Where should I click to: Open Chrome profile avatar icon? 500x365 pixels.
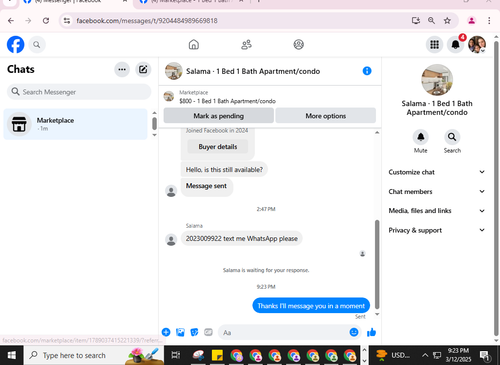point(471,21)
